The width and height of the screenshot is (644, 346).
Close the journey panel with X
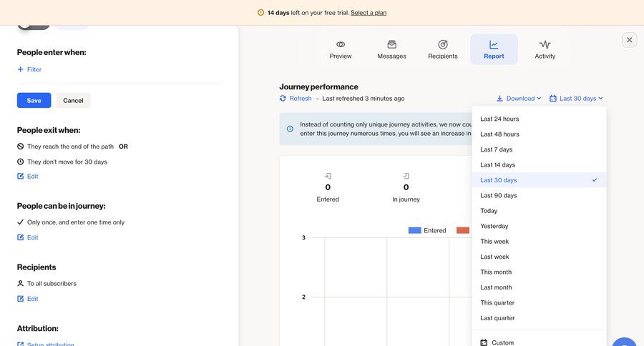click(x=629, y=40)
